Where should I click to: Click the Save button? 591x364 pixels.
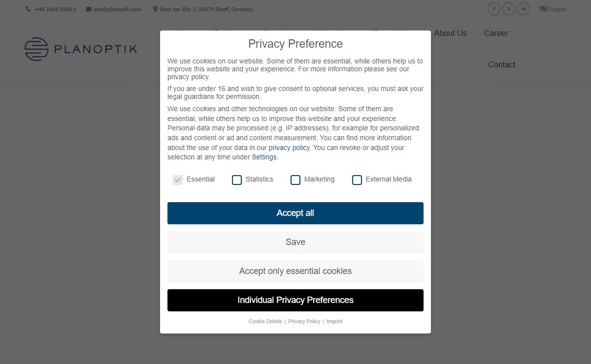[x=295, y=242]
